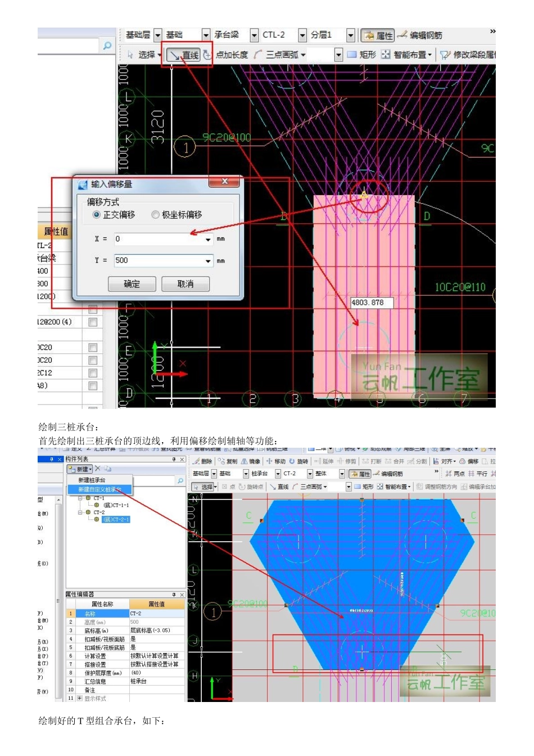Viewport: 534px width, 756px height.
Task: Toggle checkbox in the first C20 row
Action: coord(93,348)
